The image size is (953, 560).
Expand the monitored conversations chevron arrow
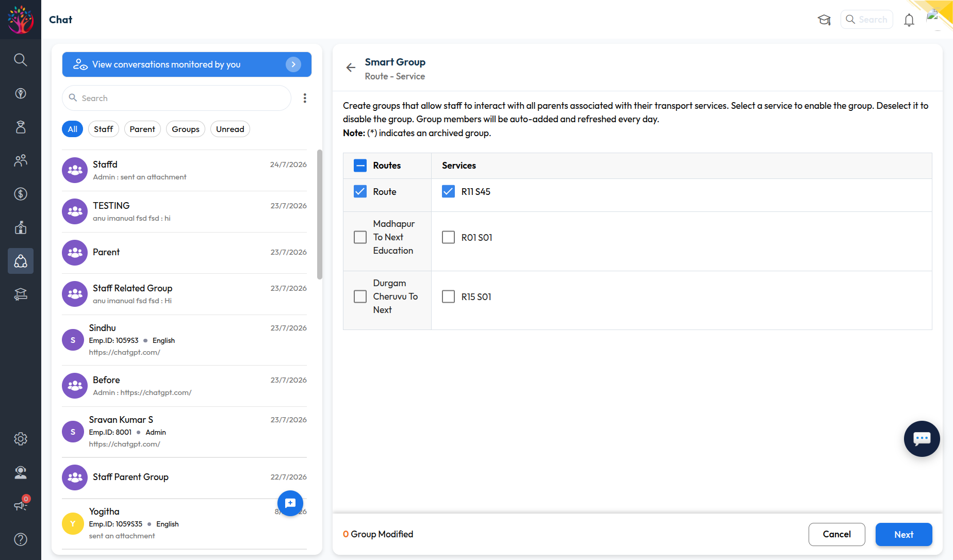(x=293, y=64)
